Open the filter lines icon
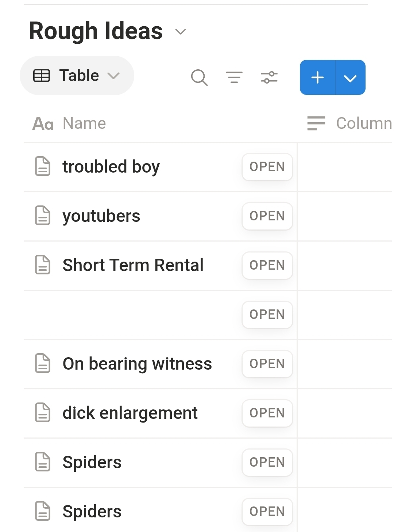The image size is (394, 532). coord(234,77)
